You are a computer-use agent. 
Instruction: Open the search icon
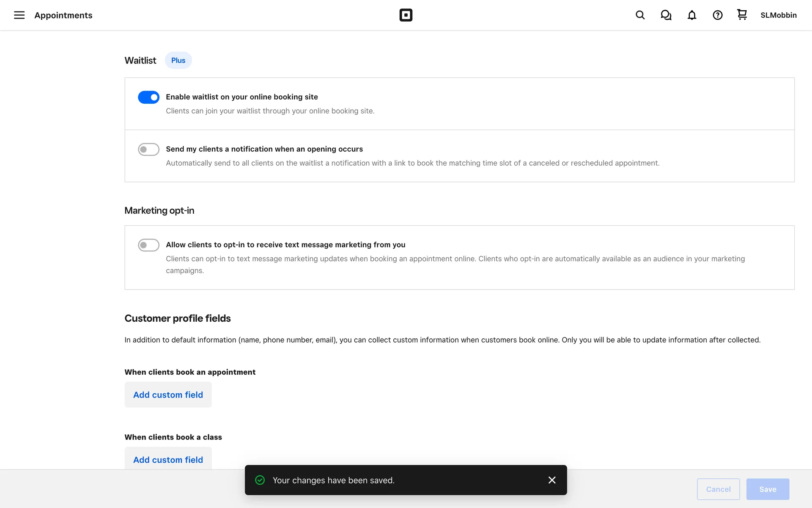coord(640,15)
